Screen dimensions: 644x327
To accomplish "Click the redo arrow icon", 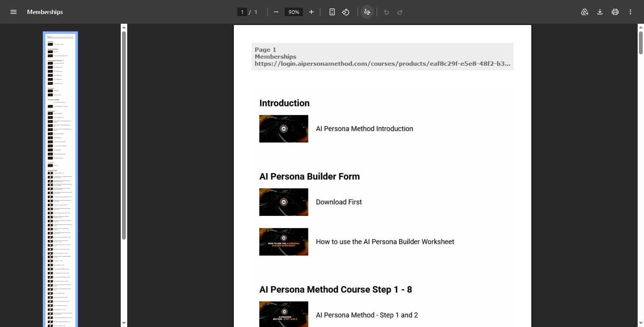I will tap(400, 12).
